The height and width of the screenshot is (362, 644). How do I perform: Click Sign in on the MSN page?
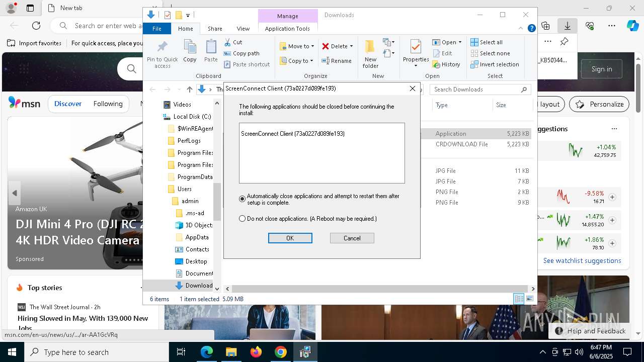point(602,69)
